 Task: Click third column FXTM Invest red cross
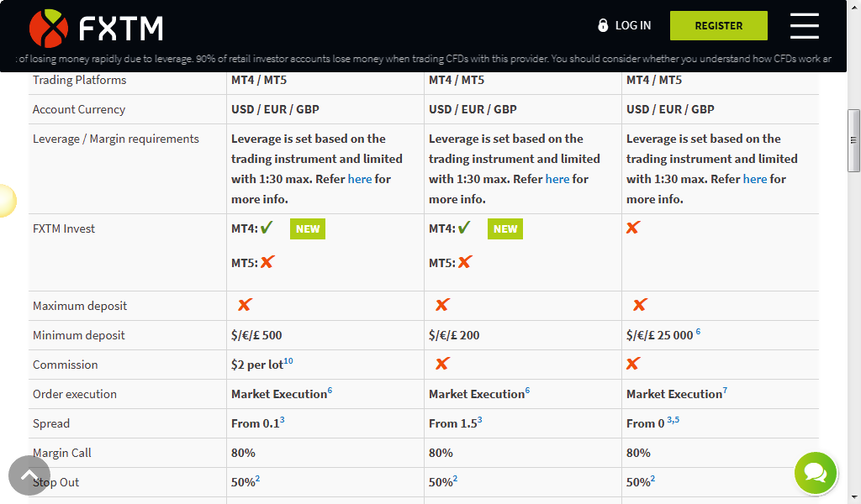pos(633,228)
